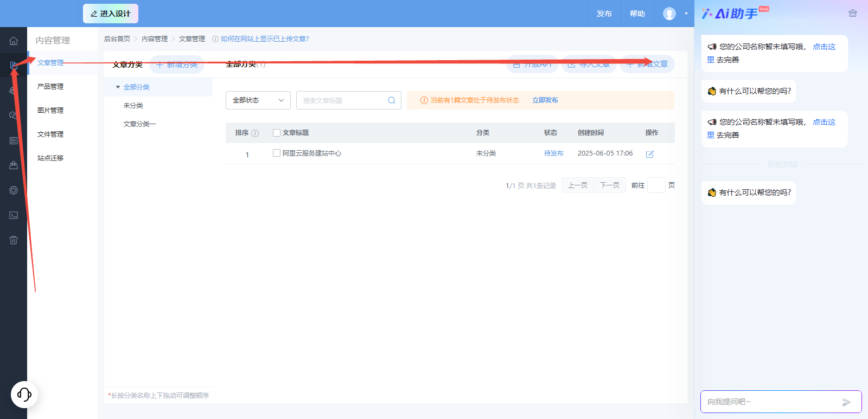This screenshot has height=419, width=868.
Task: Click the 向我提问吧 AI input field
Action: tap(770, 402)
